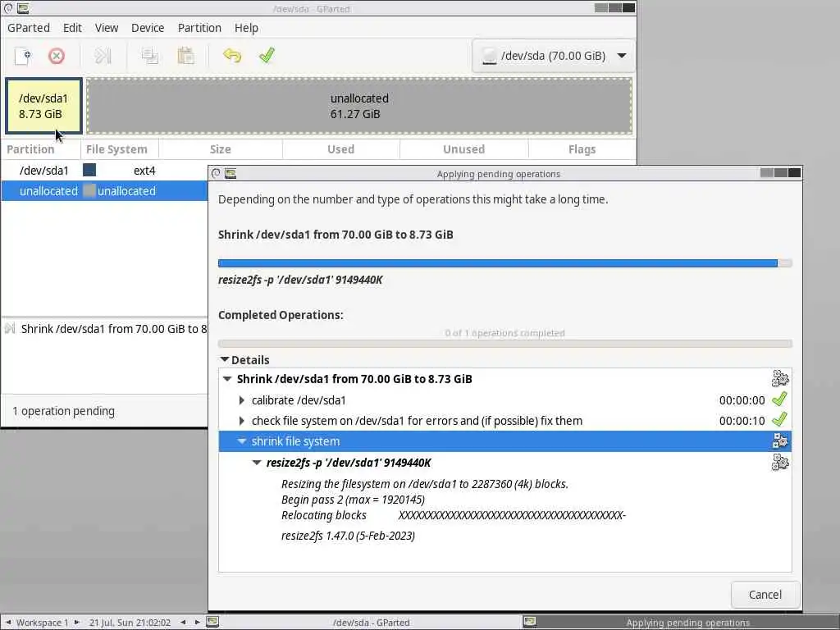Open the Edit menu
The height and width of the screenshot is (630, 840).
coord(72,28)
